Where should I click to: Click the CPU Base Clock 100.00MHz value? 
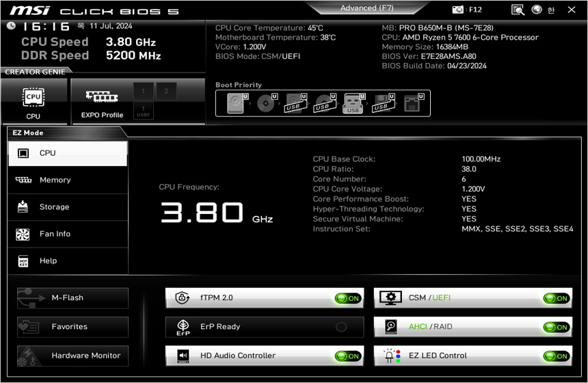481,159
